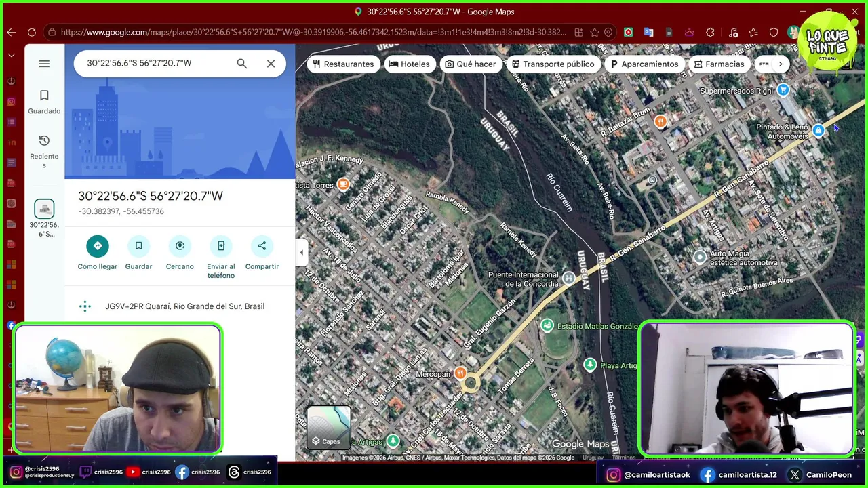Select the Qué hacer category chip
868x488 pixels.
click(x=471, y=64)
